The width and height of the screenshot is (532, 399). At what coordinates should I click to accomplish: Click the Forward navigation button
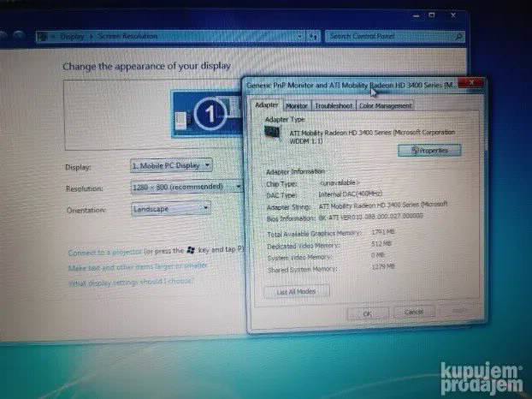[x=19, y=37]
